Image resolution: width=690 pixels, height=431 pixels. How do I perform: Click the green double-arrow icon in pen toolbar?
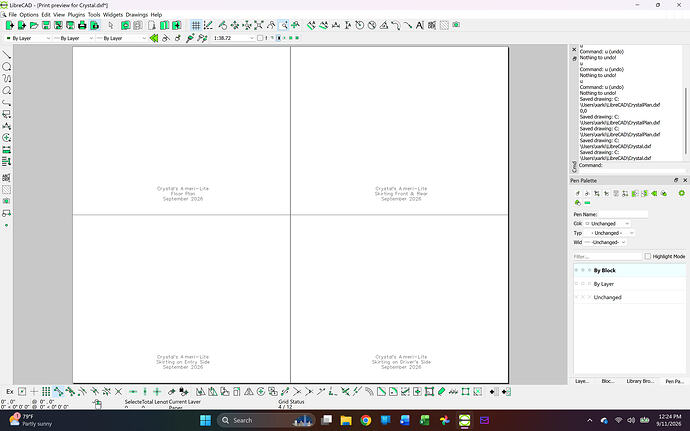[154, 38]
